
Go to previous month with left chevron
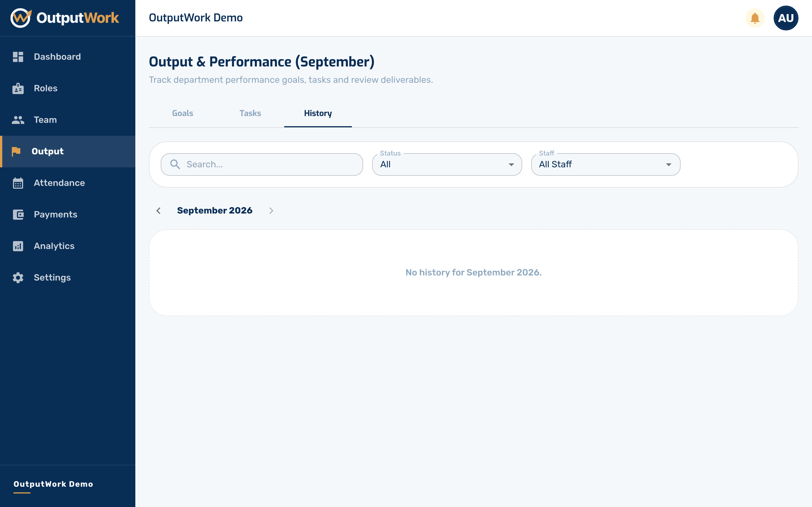coord(158,211)
